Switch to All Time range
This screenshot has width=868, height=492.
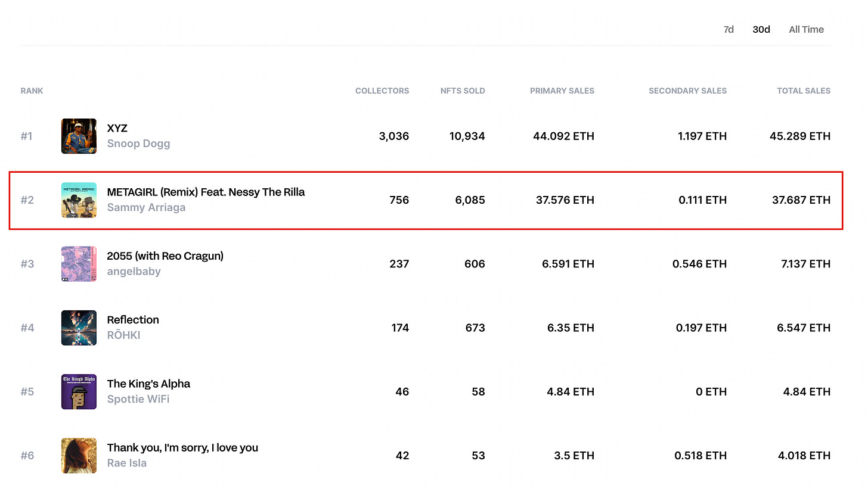[806, 29]
